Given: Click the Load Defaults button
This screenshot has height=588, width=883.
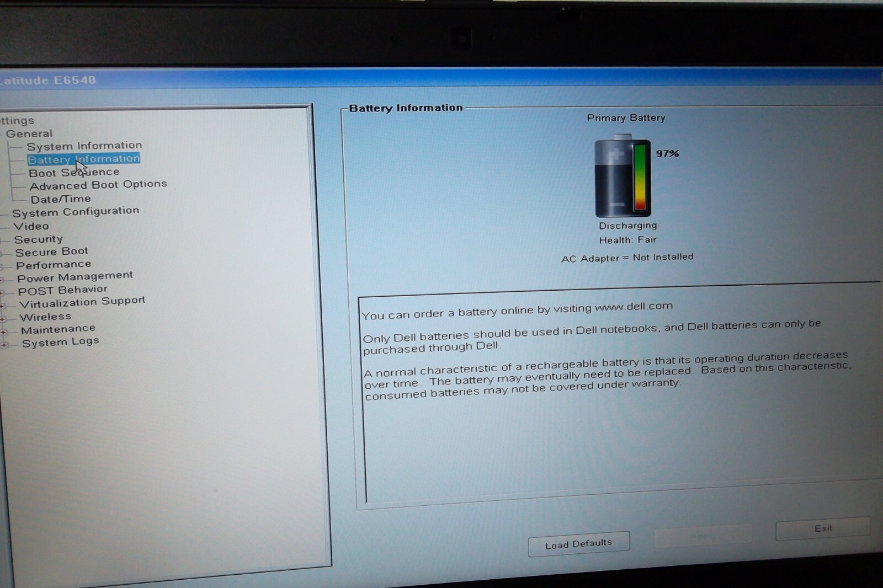Looking at the screenshot, I should [x=578, y=544].
